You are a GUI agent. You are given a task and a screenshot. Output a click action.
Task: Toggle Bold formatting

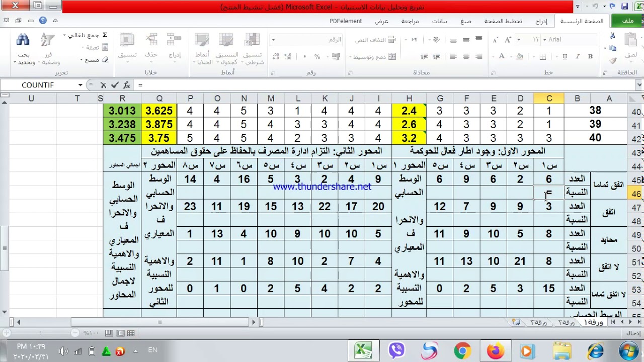(590, 56)
